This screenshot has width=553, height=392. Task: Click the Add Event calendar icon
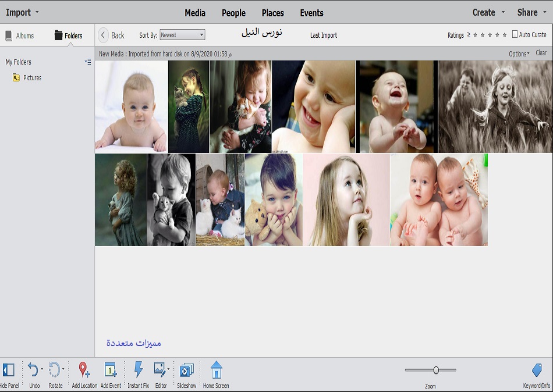click(x=111, y=370)
